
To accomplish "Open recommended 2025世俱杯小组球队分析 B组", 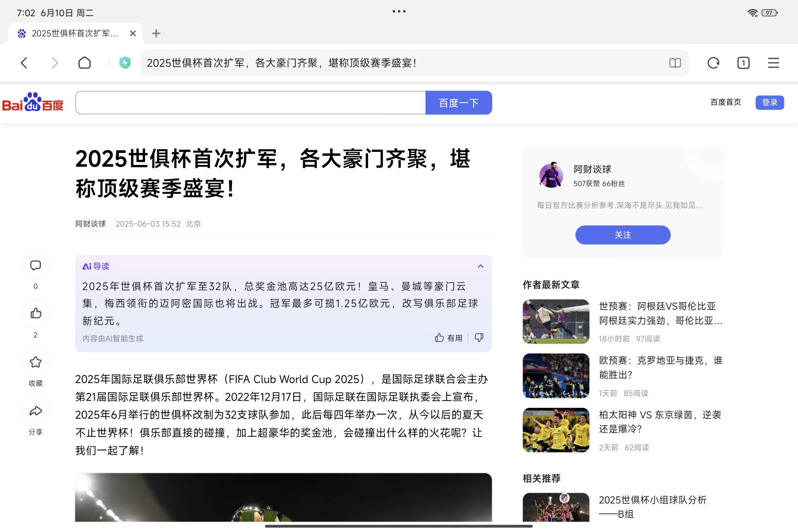I will pos(653,507).
